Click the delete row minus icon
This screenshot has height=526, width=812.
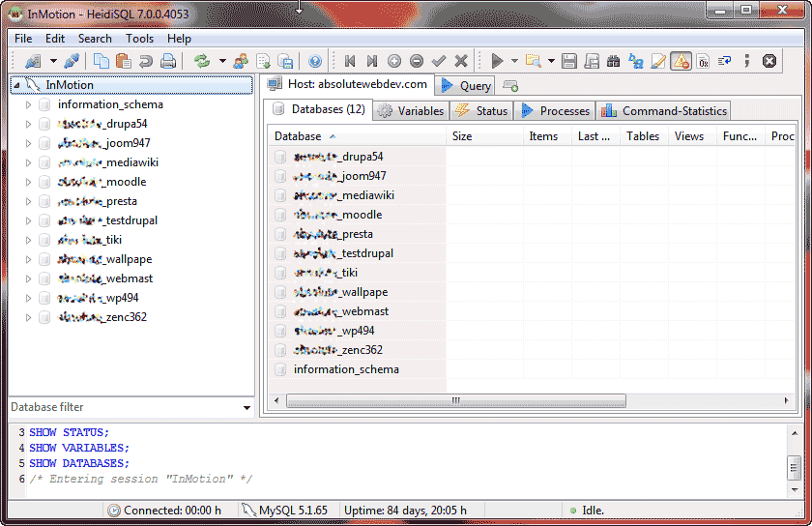click(x=417, y=61)
